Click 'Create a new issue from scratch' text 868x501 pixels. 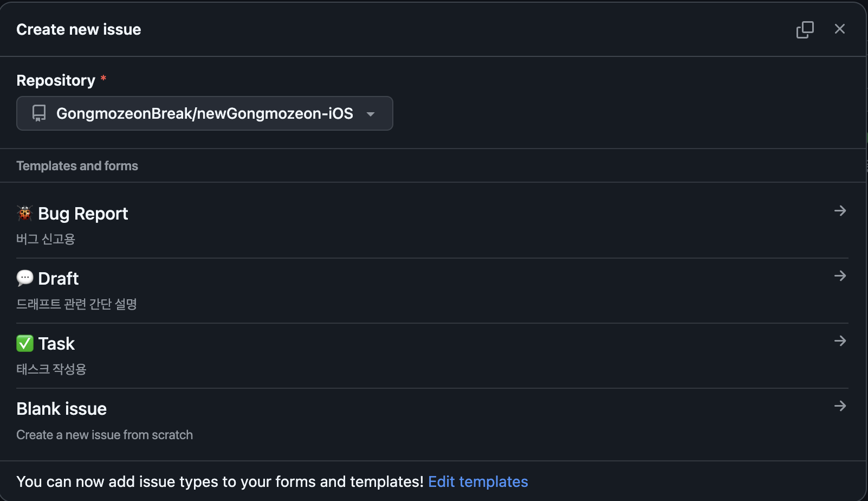pyautogui.click(x=105, y=435)
